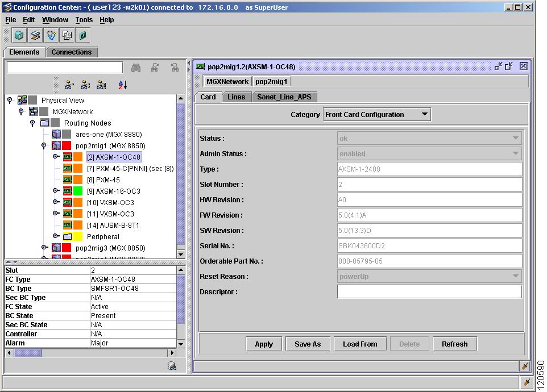Expand the [2] AXSM-1-OC48 card node

pyautogui.click(x=56, y=156)
